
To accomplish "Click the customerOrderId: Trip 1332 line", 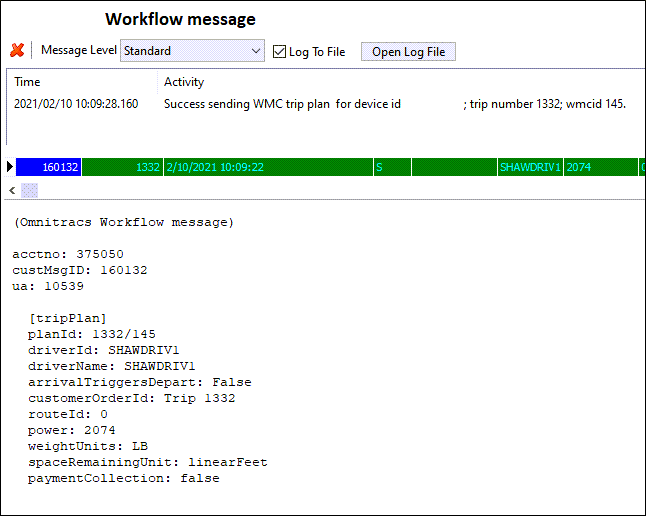I will (x=131, y=399).
